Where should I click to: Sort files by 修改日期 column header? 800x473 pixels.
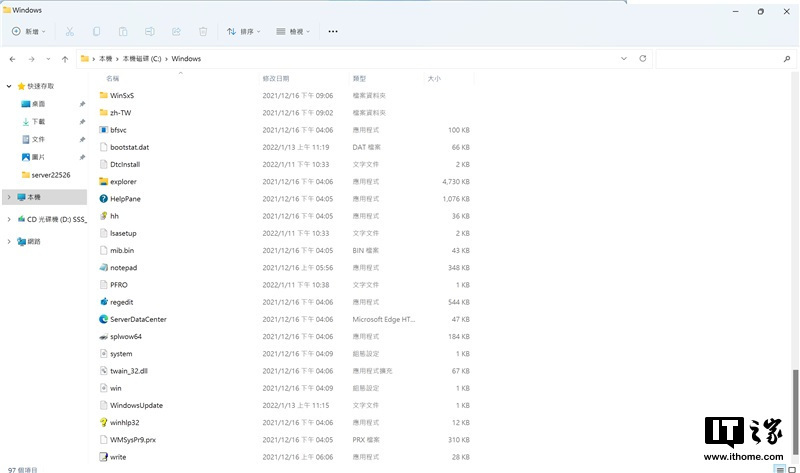point(276,77)
